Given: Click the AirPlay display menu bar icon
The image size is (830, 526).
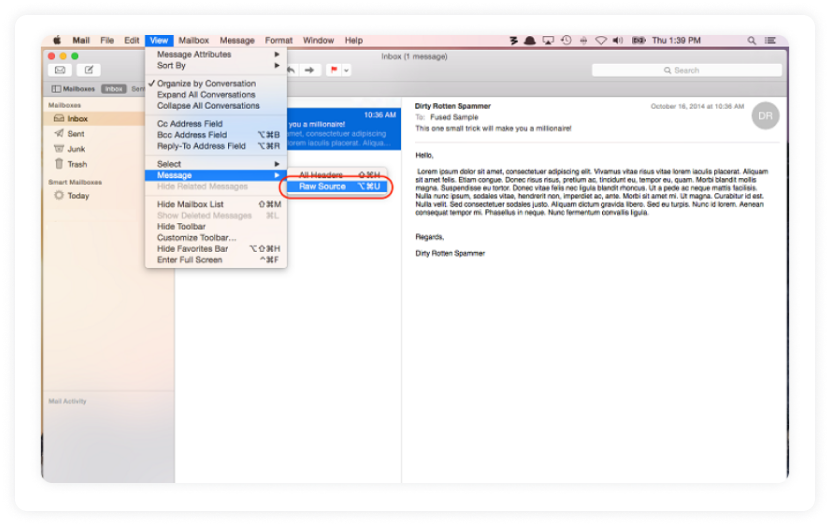Looking at the screenshot, I should click(x=548, y=40).
